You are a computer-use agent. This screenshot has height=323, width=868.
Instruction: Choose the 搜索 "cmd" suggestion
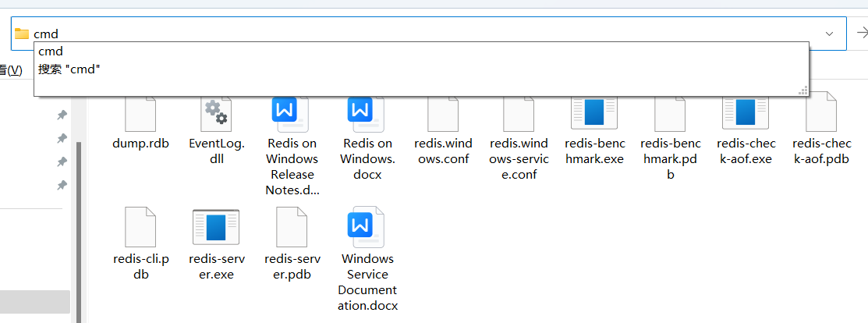coord(420,69)
